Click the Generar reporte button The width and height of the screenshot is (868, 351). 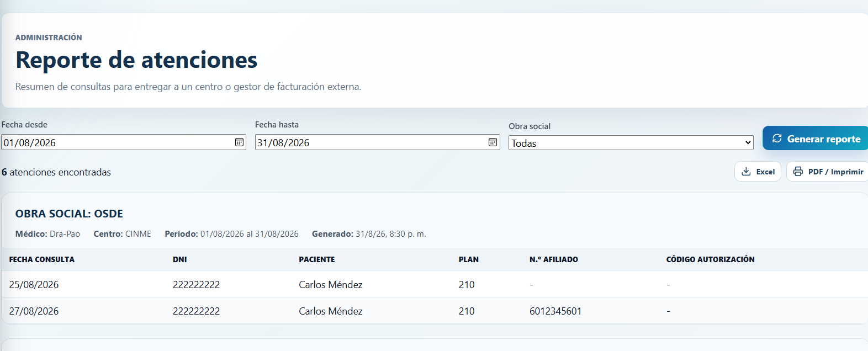coord(816,139)
